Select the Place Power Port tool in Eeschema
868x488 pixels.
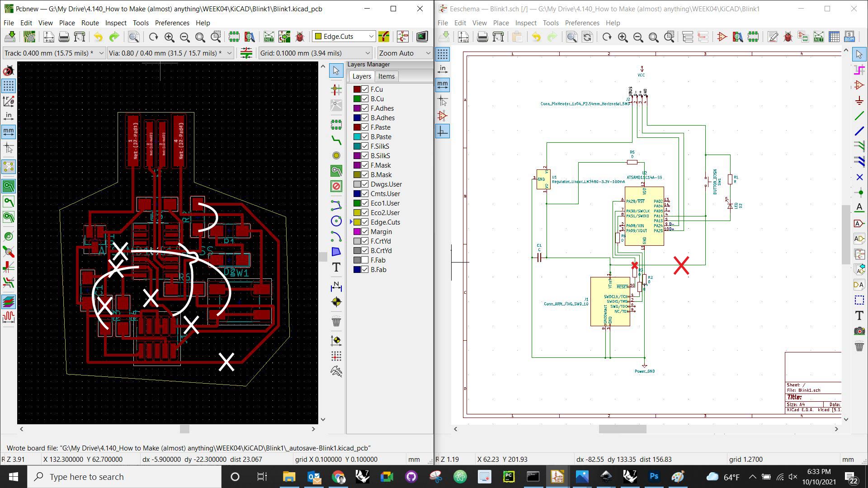coord(859,100)
